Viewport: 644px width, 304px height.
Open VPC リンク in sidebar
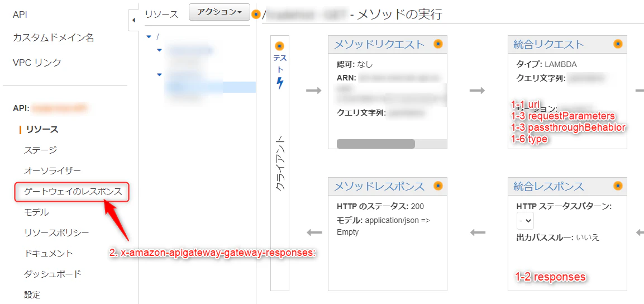[37, 63]
